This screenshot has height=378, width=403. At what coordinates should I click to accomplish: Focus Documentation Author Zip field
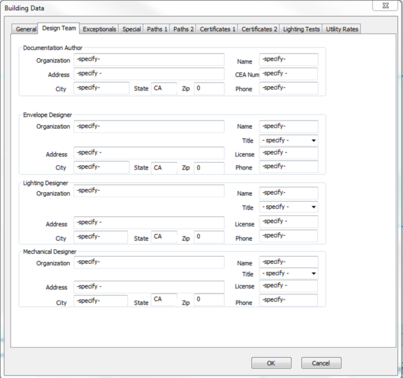(209, 88)
